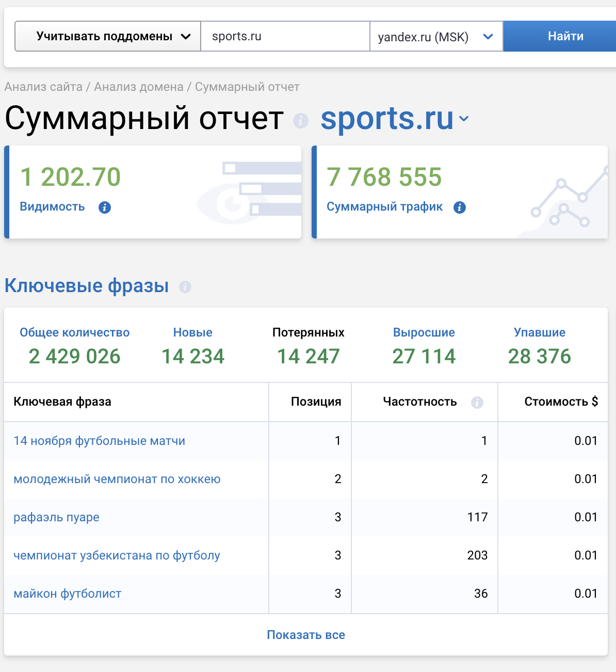The width and height of the screenshot is (616, 672).
Task: Click the lost phrases count 14 247
Action: pyautogui.click(x=309, y=356)
